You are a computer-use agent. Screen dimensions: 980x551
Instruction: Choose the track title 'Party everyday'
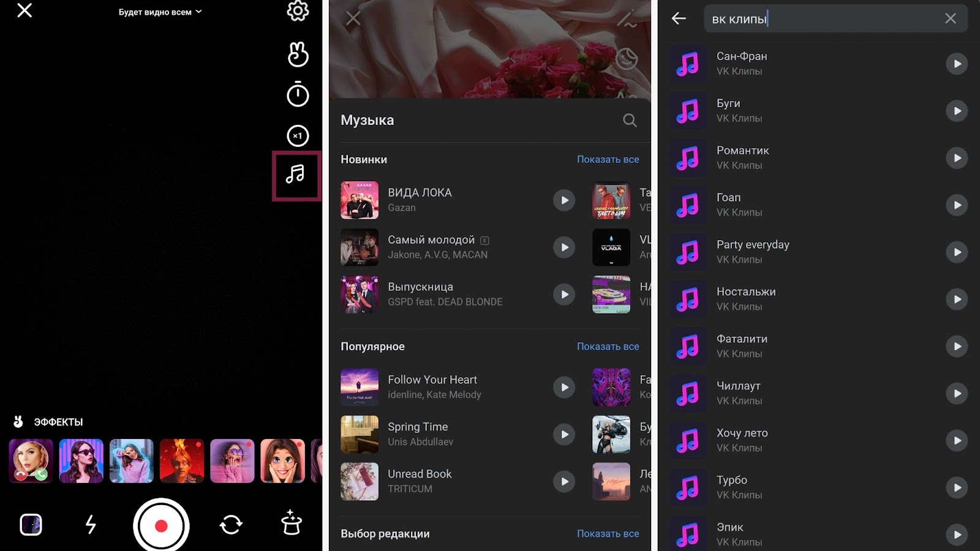753,245
